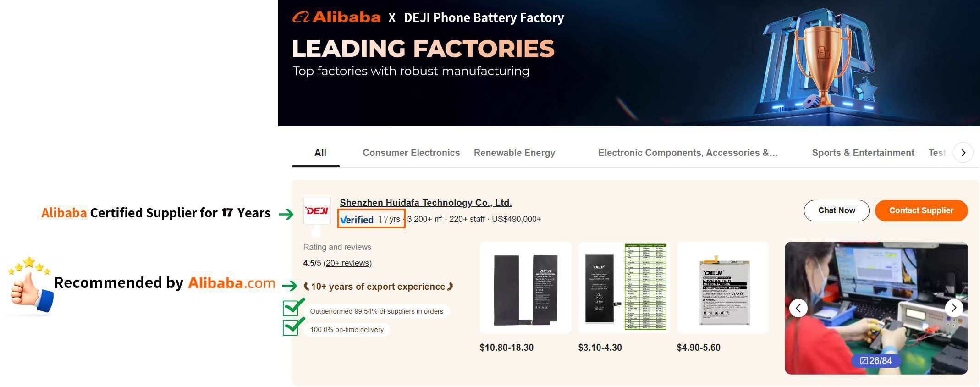Click the green arrow beside Recommended by Alibaba
980x387 pixels.
[290, 286]
